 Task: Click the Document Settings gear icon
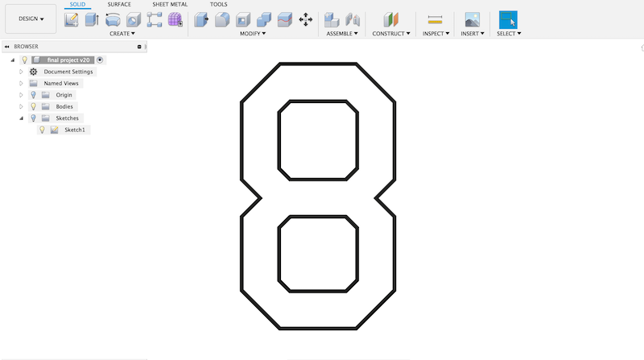point(33,72)
